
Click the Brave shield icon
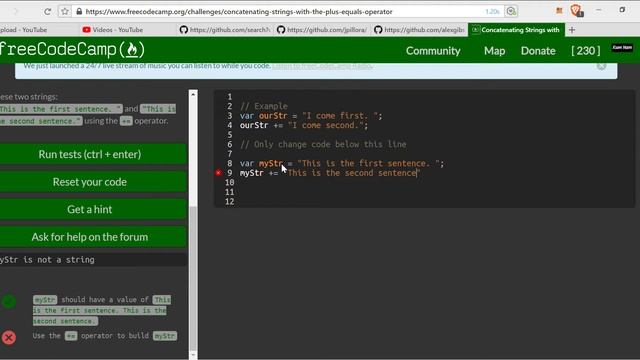(576, 10)
